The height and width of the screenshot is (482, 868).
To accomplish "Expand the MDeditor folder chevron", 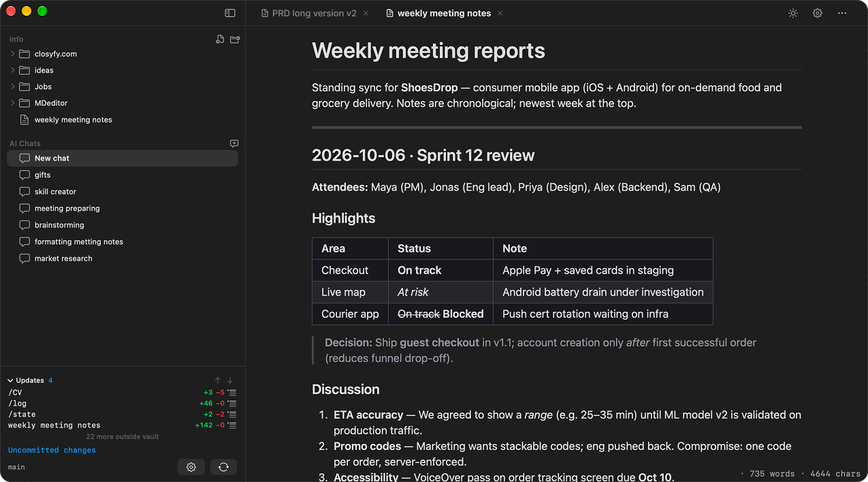I will pos(13,103).
